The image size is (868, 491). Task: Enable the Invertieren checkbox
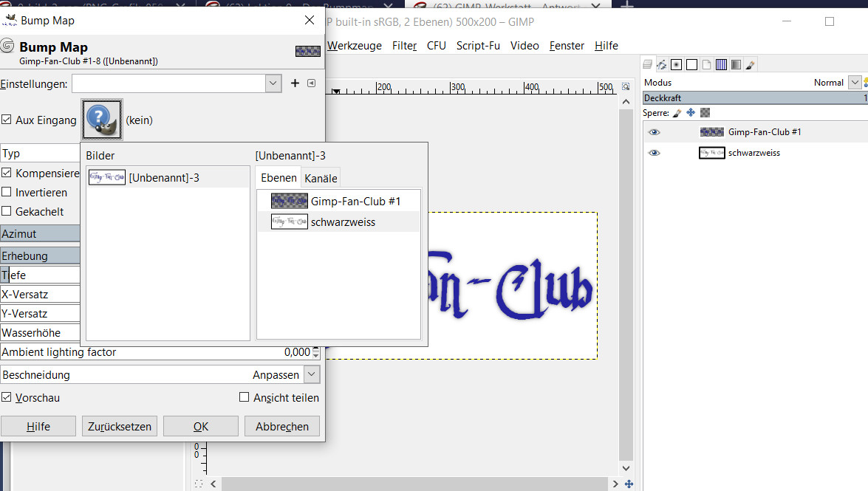coord(7,192)
